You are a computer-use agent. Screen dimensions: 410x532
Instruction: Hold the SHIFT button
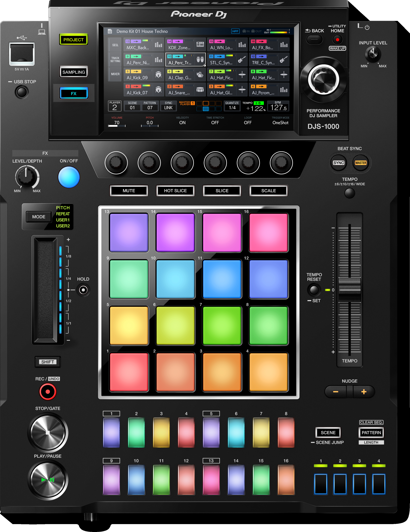tap(48, 362)
